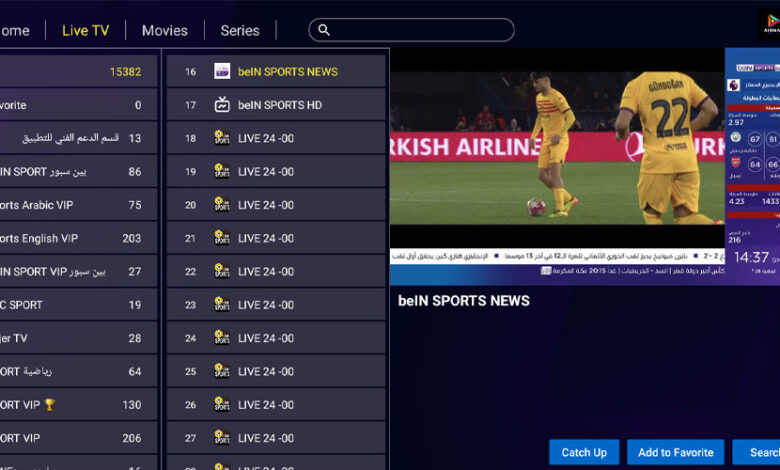The image size is (780, 470).
Task: Click channel 25 LIVE 24 logo icon
Action: click(222, 371)
